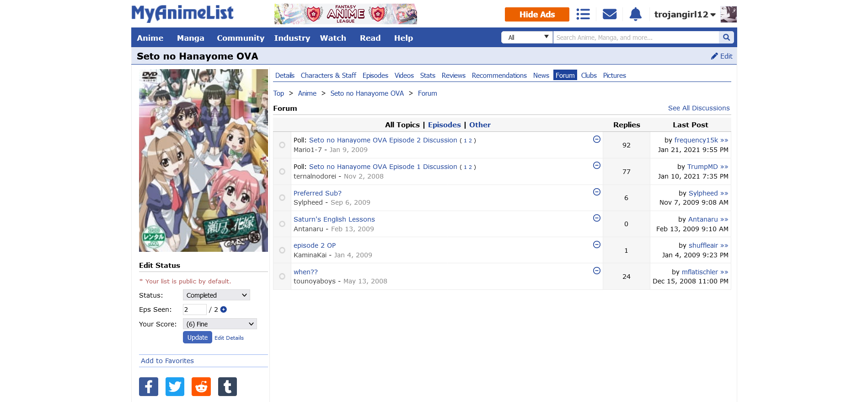This screenshot has height=402, width=868.
Task: Open the Status dropdown showing Completed
Action: pos(216,295)
